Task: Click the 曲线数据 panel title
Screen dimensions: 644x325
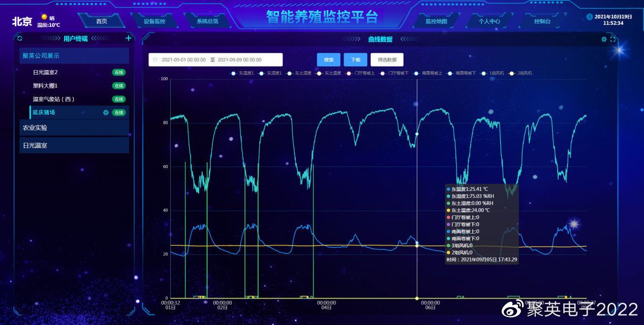Action: [x=380, y=39]
